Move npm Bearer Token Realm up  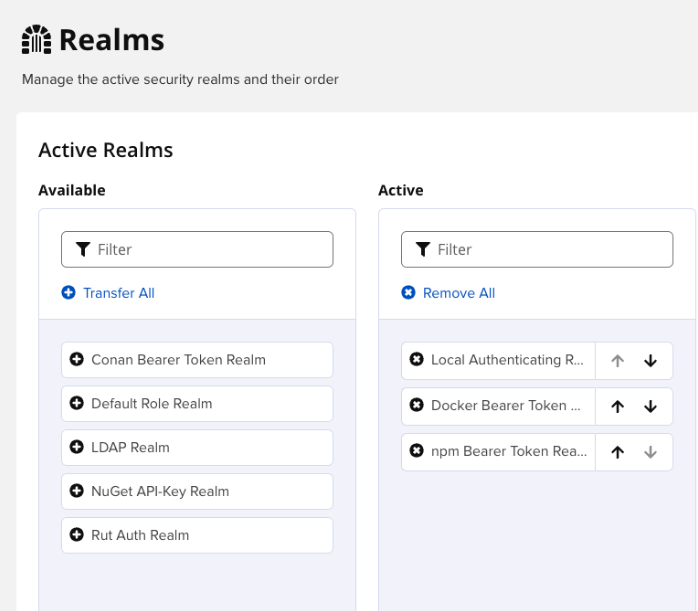click(x=618, y=452)
